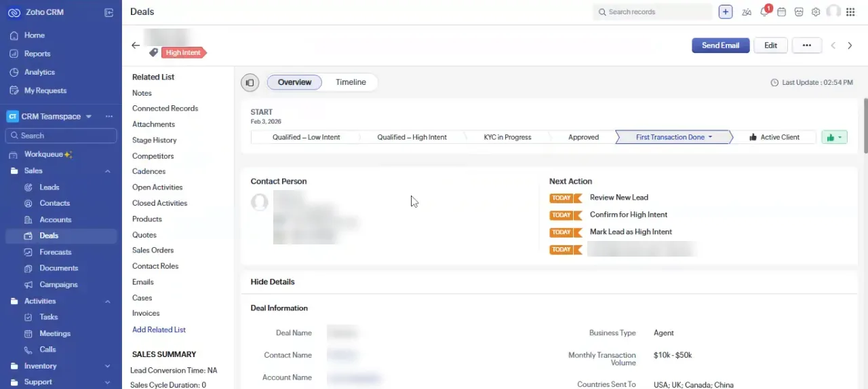Expand the Support section

click(107, 382)
